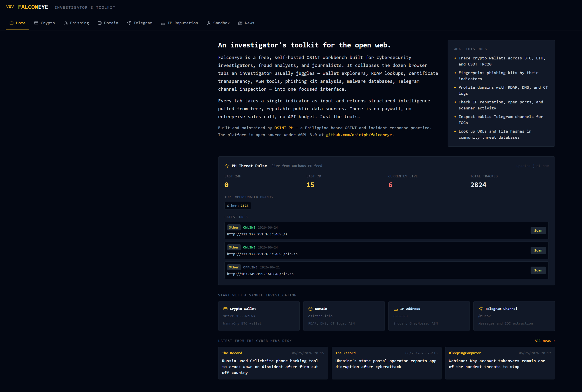Click the All news link
The height and width of the screenshot is (392, 582).
(x=545, y=341)
